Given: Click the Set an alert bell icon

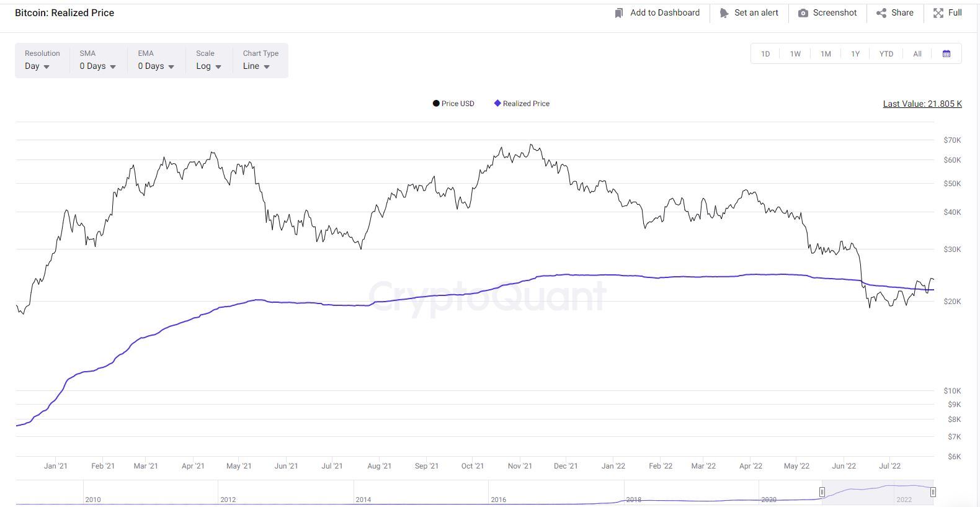Looking at the screenshot, I should (723, 13).
